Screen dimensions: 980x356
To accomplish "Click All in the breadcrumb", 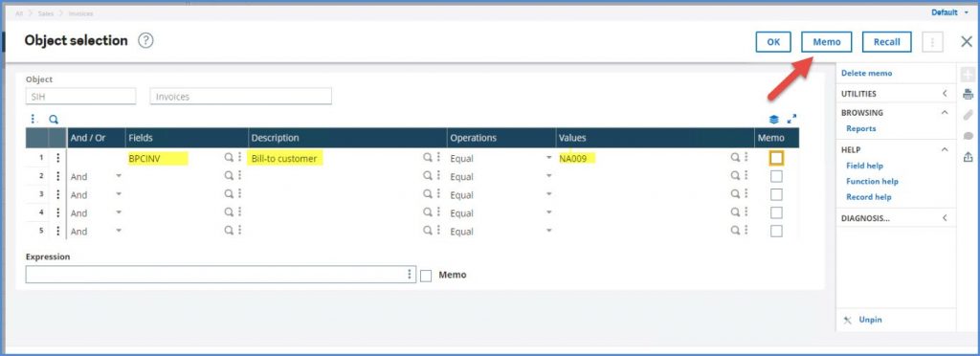I will 19,13.
